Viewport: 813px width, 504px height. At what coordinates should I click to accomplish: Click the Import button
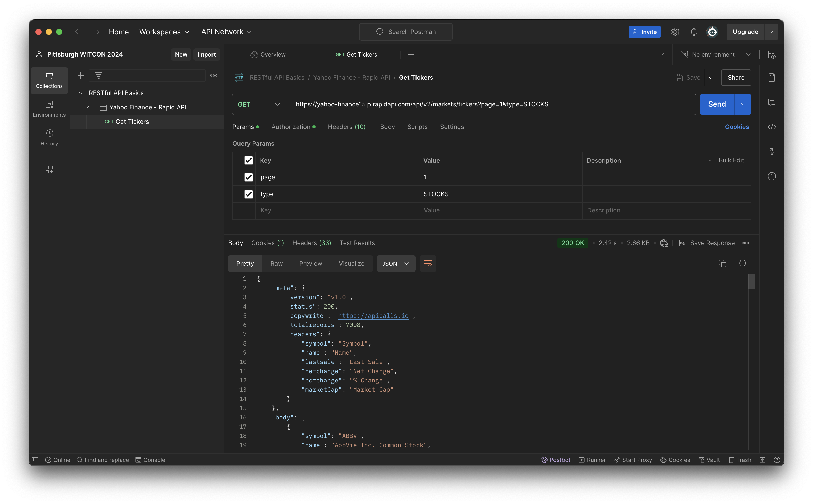click(206, 54)
